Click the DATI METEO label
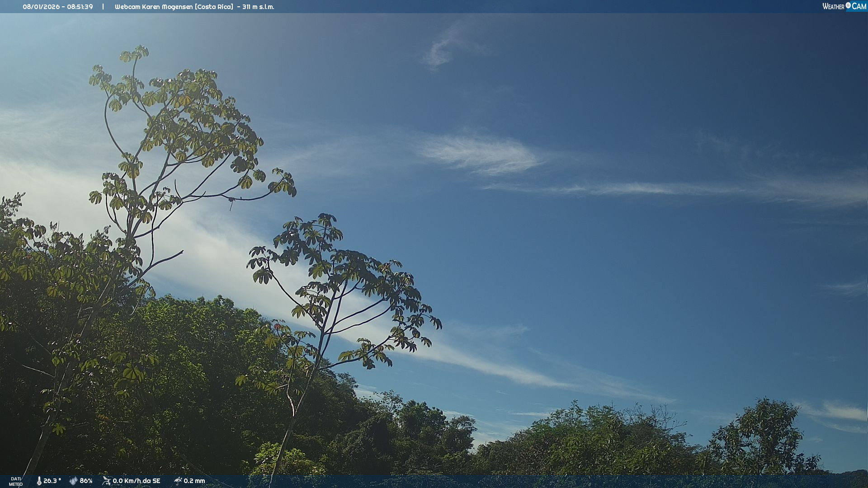868x488 pixels. coord(16,481)
